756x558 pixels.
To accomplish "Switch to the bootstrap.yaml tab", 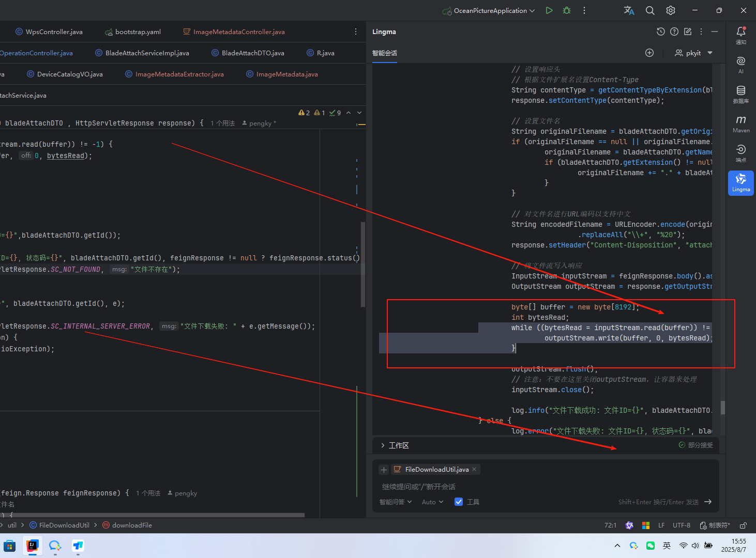I will tap(133, 32).
